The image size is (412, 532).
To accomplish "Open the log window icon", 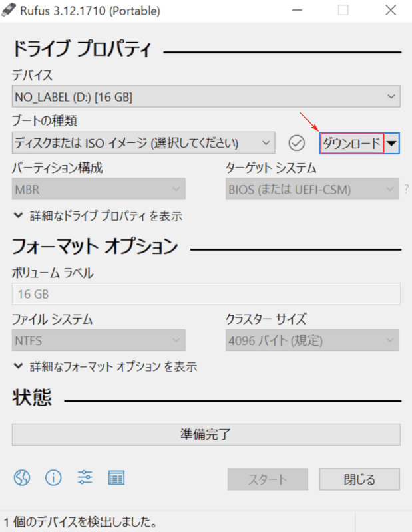I will coord(116,477).
